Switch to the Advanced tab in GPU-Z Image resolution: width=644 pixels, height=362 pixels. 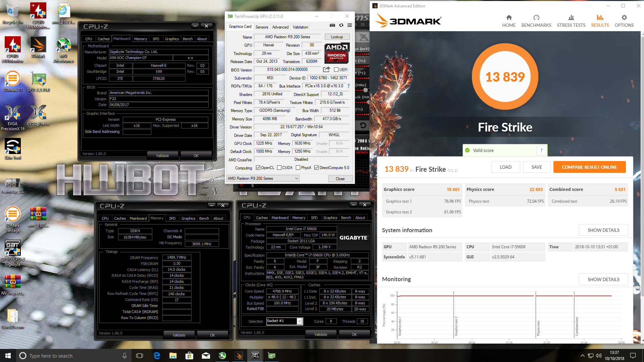(x=280, y=27)
